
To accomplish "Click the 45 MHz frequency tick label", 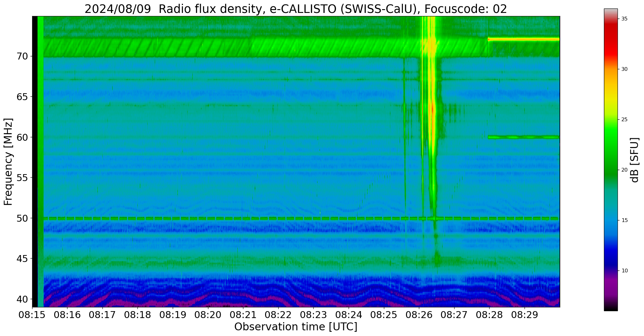I will pos(22,259).
